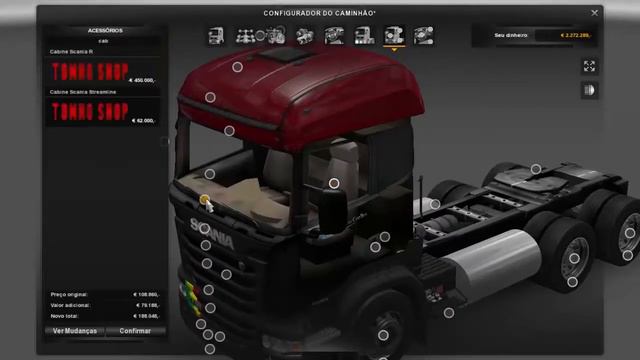The width and height of the screenshot is (640, 360).
Task: Select the node on the middle rear wheel hub
Action: pyautogui.click(x=574, y=258)
